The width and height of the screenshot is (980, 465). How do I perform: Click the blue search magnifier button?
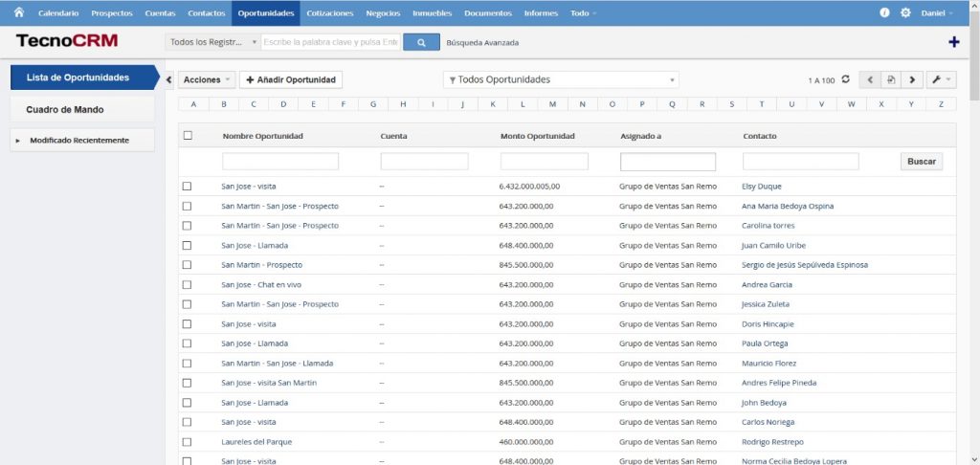tap(421, 42)
